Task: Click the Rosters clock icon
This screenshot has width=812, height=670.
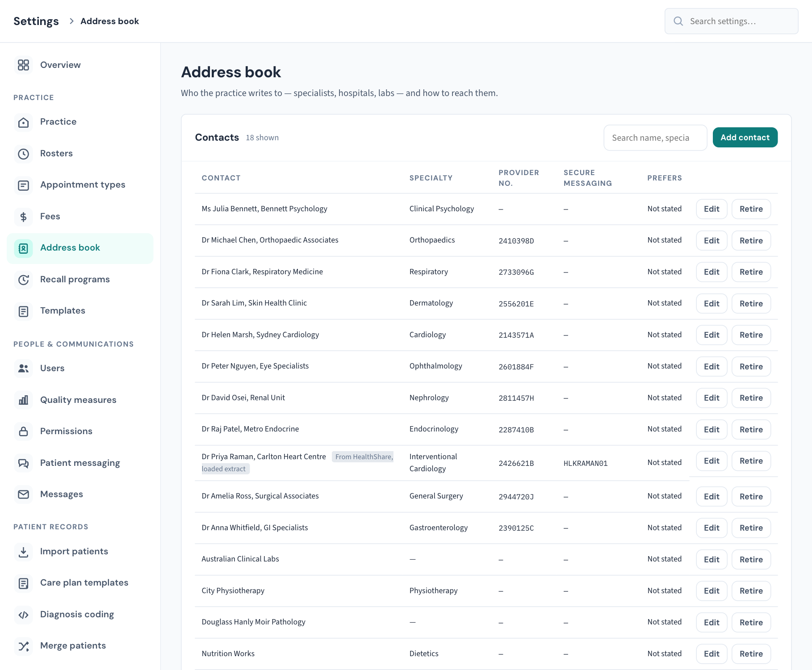Action: pos(23,154)
